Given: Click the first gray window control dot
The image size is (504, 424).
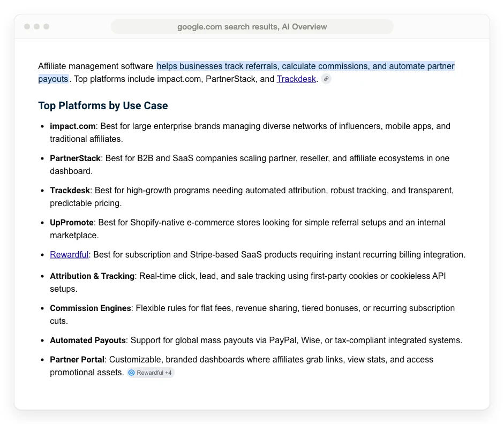Looking at the screenshot, I should tap(27, 26).
